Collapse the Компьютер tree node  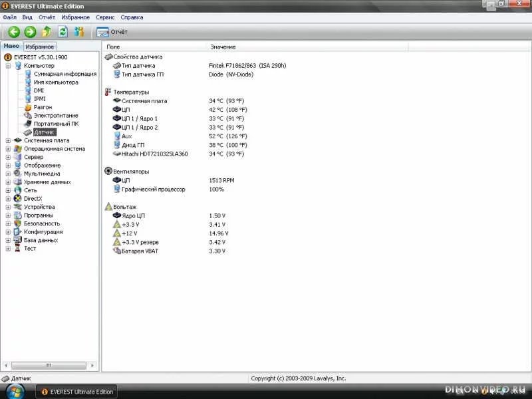pos(8,66)
